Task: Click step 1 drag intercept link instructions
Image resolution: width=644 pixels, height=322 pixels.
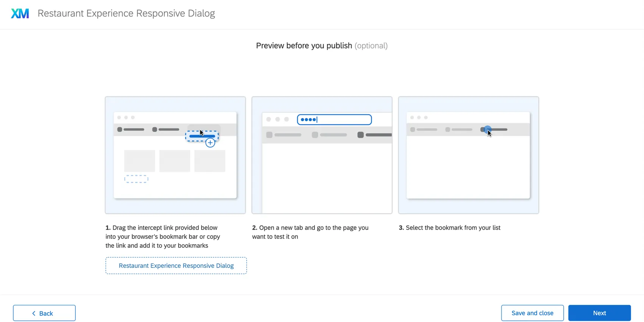Action: (x=163, y=237)
